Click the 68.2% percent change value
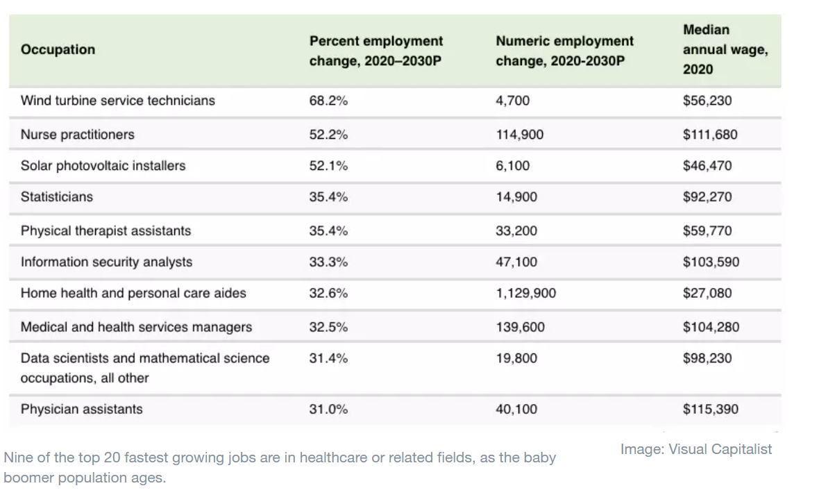Screen dimensions: 819x504 coord(328,101)
